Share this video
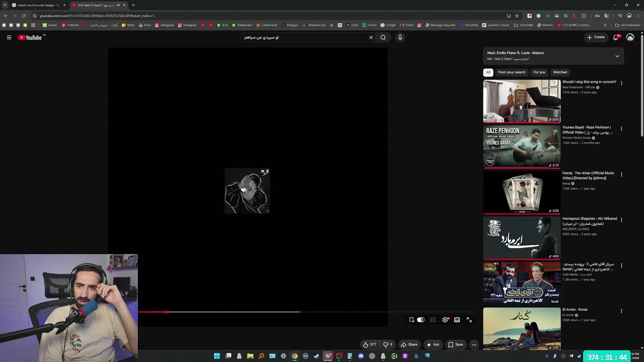 click(409, 345)
